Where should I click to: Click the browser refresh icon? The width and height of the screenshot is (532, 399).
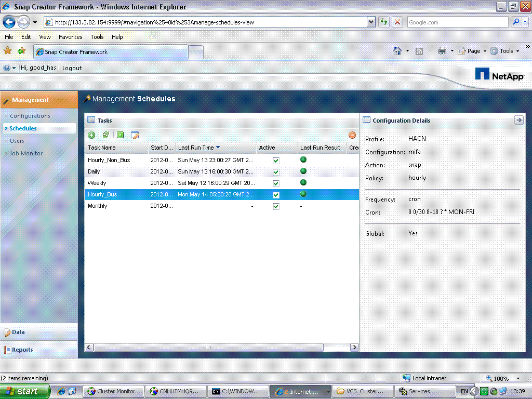tap(384, 22)
